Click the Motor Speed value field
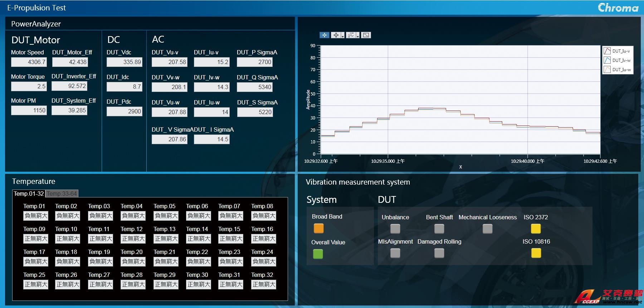The image size is (644, 308). coord(29,62)
